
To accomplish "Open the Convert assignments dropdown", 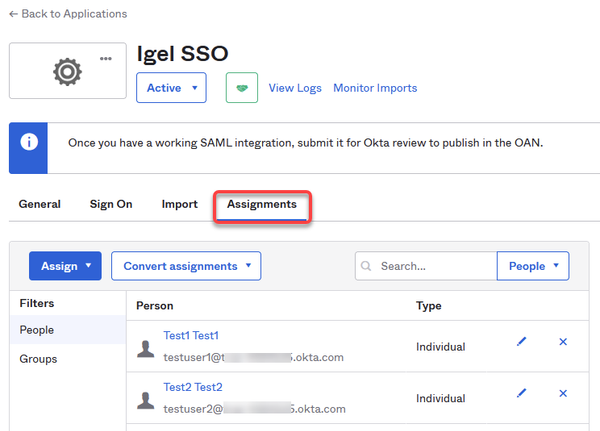I will pos(185,266).
